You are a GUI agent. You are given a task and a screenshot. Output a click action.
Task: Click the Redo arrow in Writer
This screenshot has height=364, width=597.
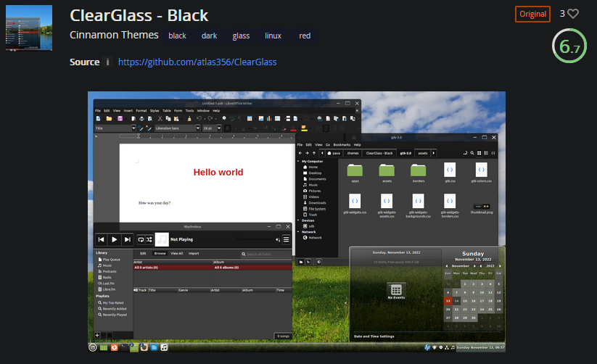[210, 119]
